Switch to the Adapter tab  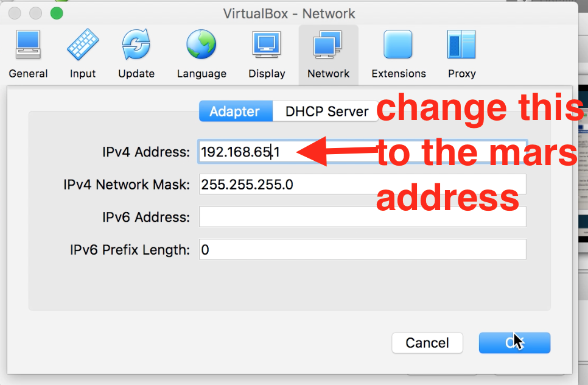[234, 111]
